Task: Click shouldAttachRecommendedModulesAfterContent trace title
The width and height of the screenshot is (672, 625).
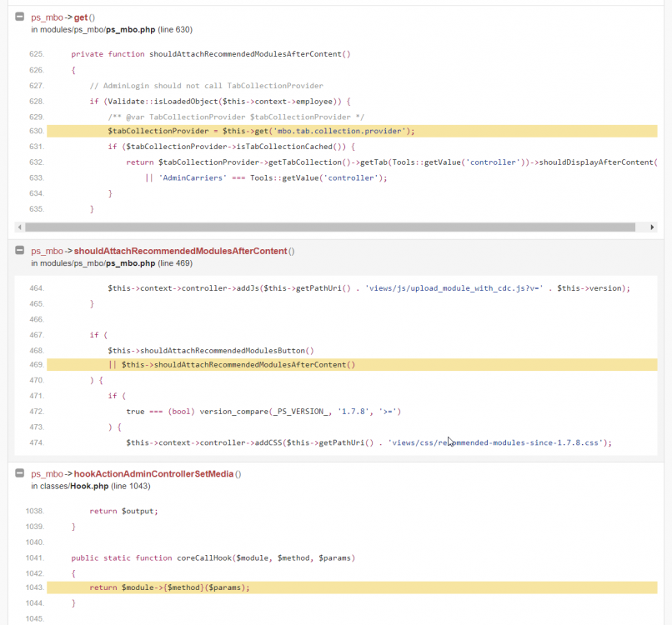Action: tap(163, 251)
